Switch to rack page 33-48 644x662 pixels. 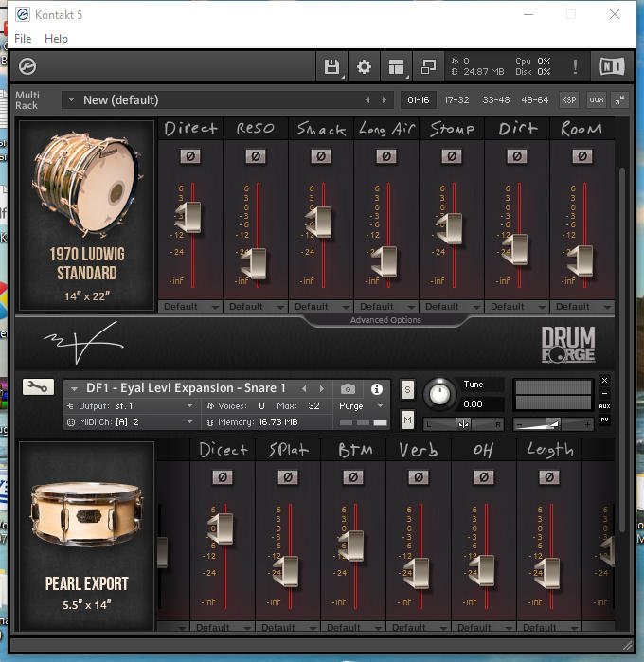pyautogui.click(x=495, y=100)
